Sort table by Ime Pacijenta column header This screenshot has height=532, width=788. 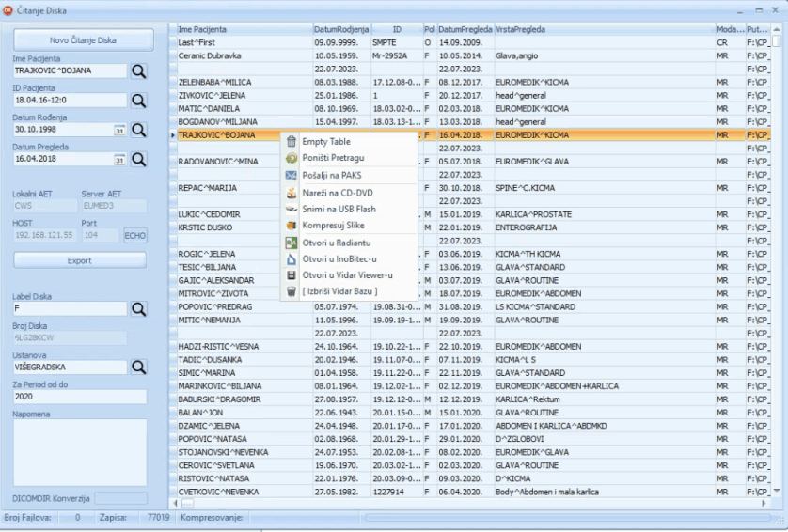[243, 30]
